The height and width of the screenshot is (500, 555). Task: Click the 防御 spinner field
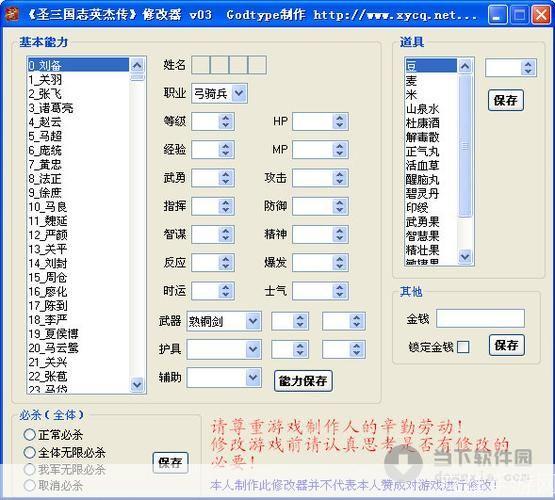[x=320, y=206]
